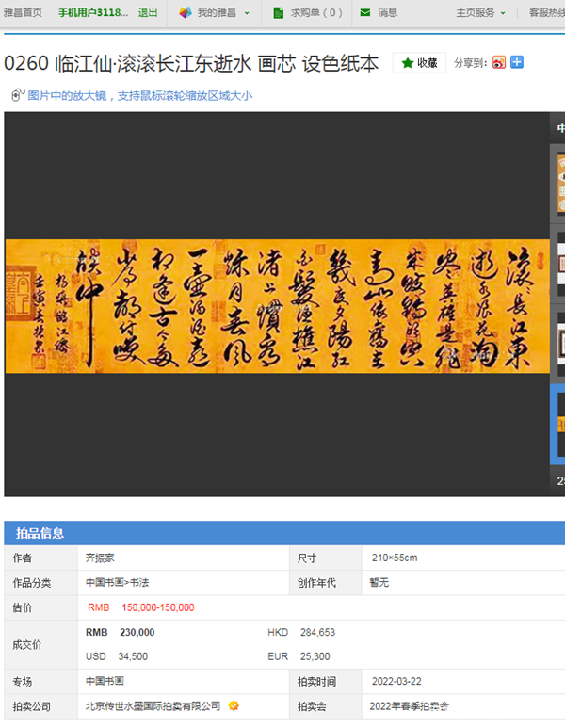565x728 pixels.
Task: Click the size value 210×55cm
Action: (x=395, y=558)
